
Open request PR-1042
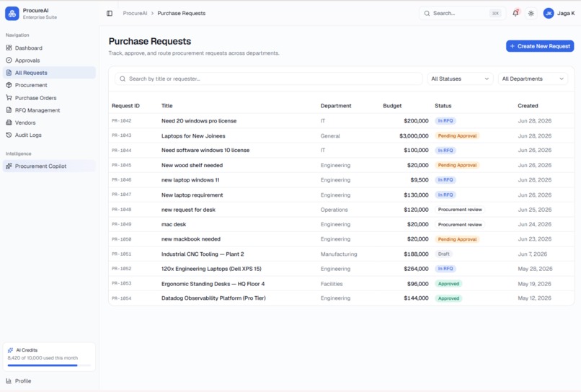[341, 121]
